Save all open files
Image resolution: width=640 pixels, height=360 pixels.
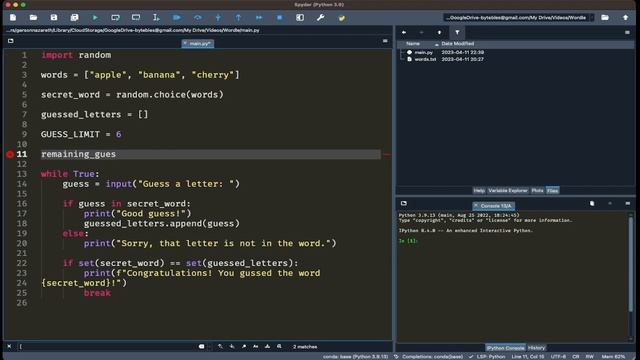tap(74, 18)
